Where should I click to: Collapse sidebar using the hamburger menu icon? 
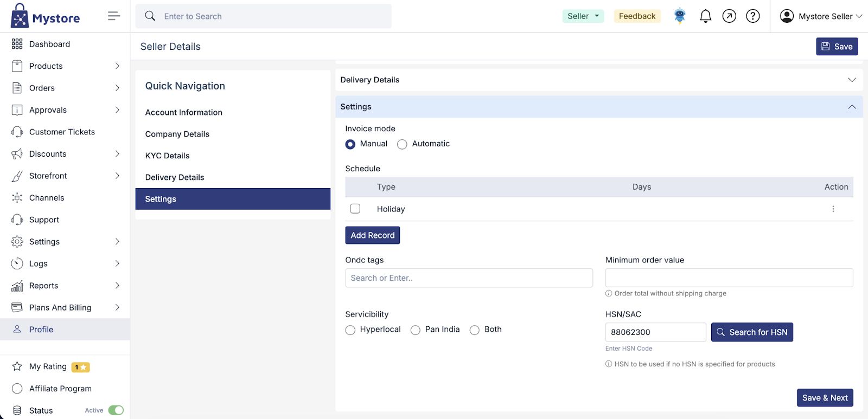pos(113,16)
